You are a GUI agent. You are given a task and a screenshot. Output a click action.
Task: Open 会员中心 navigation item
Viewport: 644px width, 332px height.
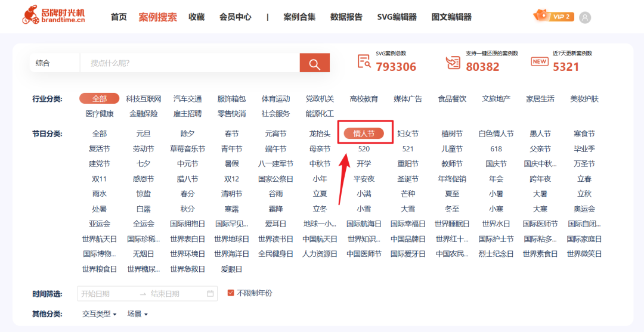pyautogui.click(x=236, y=17)
